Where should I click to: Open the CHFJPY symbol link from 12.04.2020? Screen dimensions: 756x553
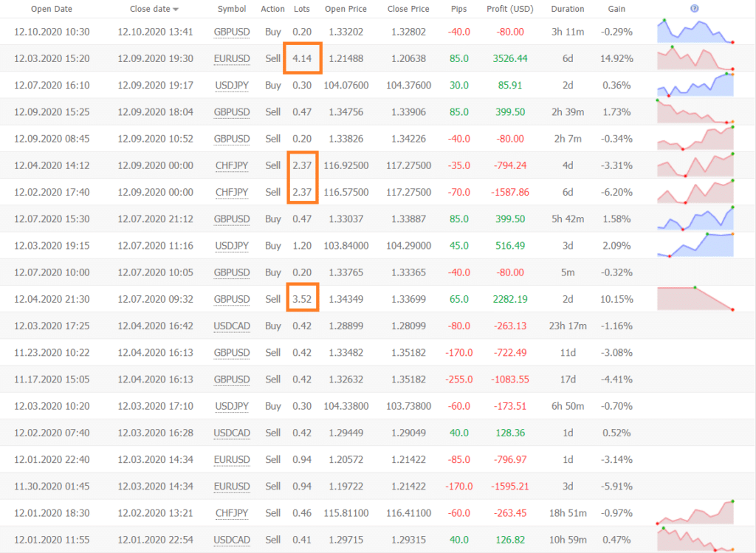coord(231,165)
